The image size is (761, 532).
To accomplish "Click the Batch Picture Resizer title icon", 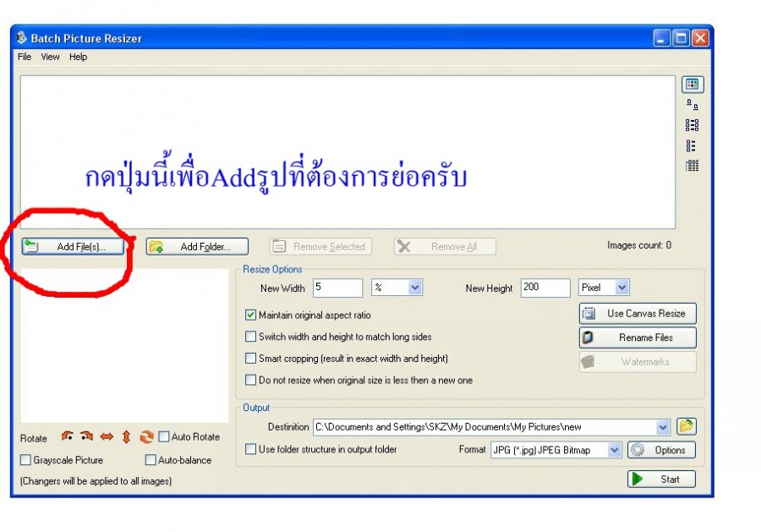I will pyautogui.click(x=21, y=38).
